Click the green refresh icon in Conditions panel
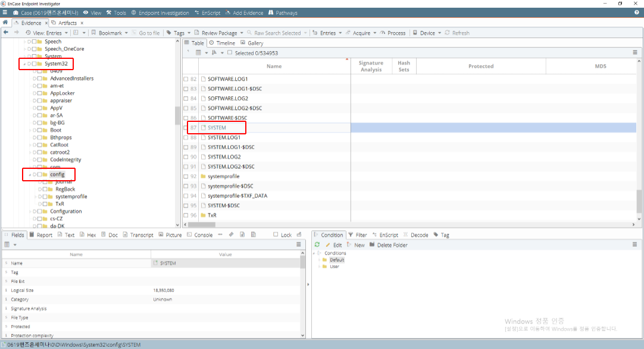Screen dimensions: 644x349 click(x=317, y=245)
